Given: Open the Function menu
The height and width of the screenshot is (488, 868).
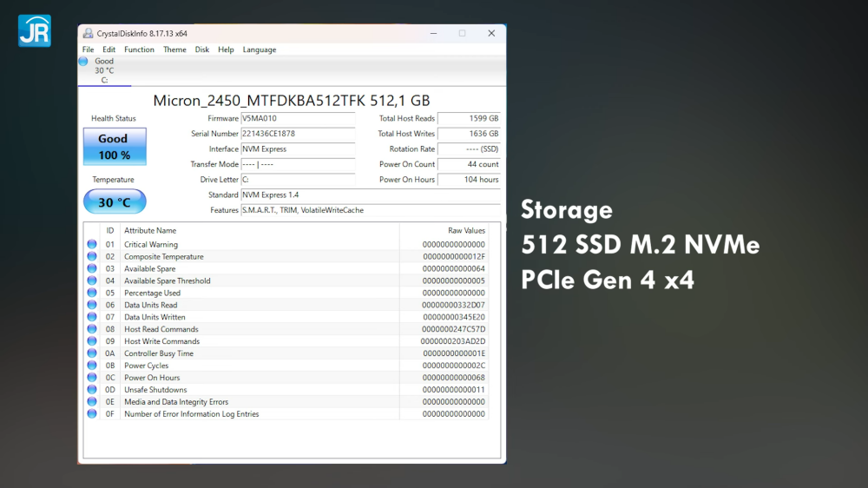Looking at the screenshot, I should click(x=139, y=49).
